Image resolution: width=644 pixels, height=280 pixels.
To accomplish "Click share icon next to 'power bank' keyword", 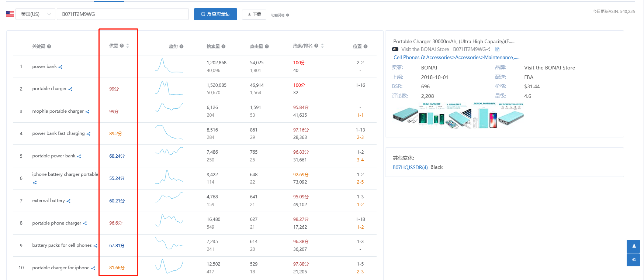I will pos(60,67).
